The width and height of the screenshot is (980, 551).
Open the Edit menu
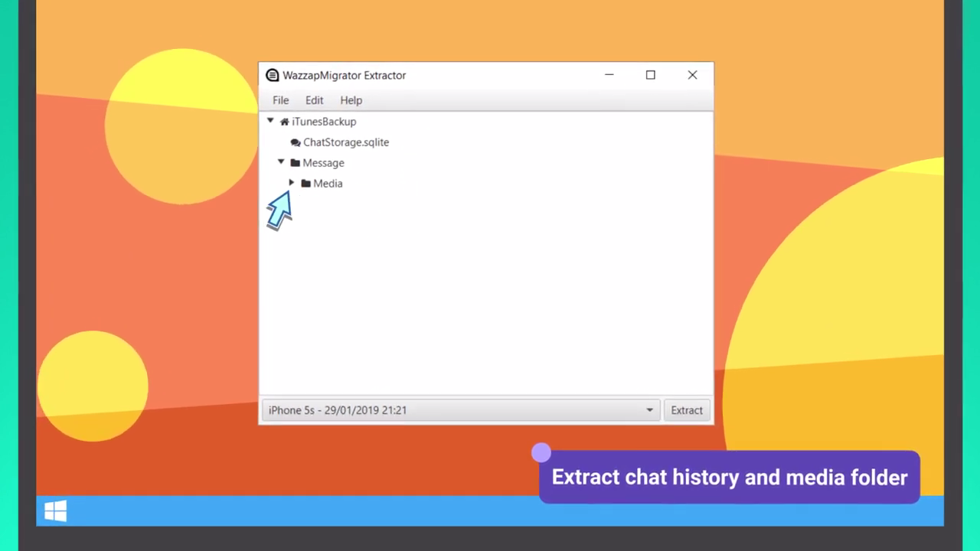pos(314,100)
